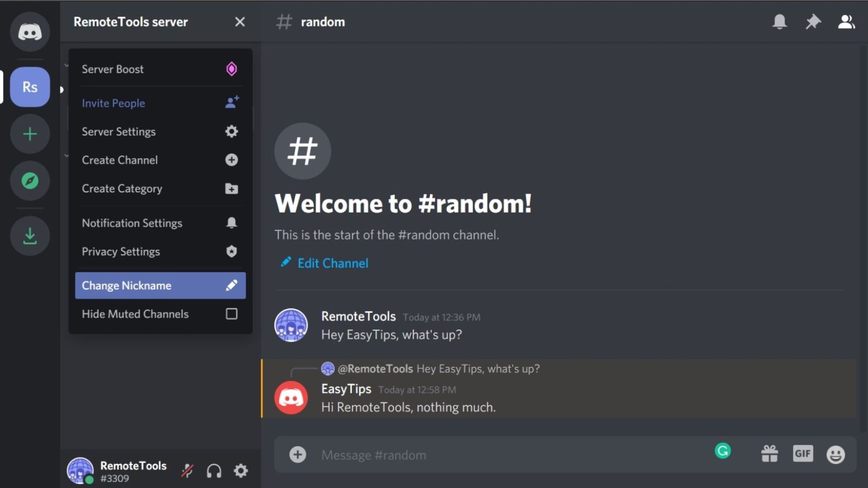Select the Invite People menu option
Screen dimensions: 868x488
(113, 103)
